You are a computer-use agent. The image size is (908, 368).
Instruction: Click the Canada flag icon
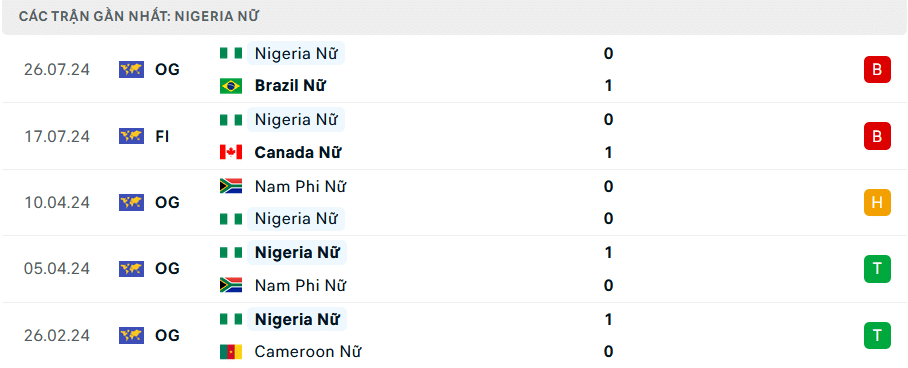coord(231,153)
